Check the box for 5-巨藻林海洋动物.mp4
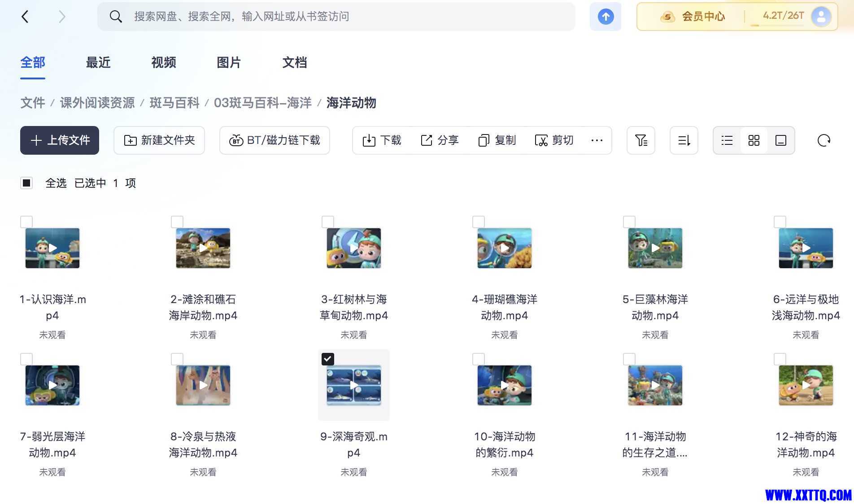This screenshot has height=504, width=854. click(x=629, y=222)
